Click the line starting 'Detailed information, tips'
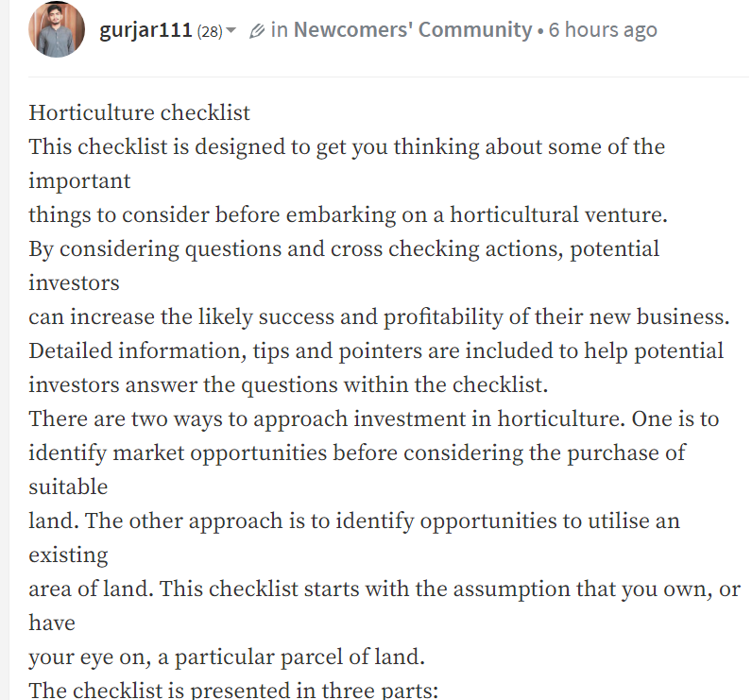752x700 pixels. [376, 351]
